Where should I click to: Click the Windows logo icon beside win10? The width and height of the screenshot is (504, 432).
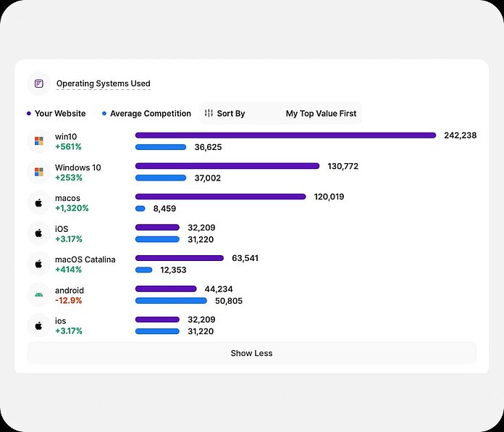[x=39, y=141]
